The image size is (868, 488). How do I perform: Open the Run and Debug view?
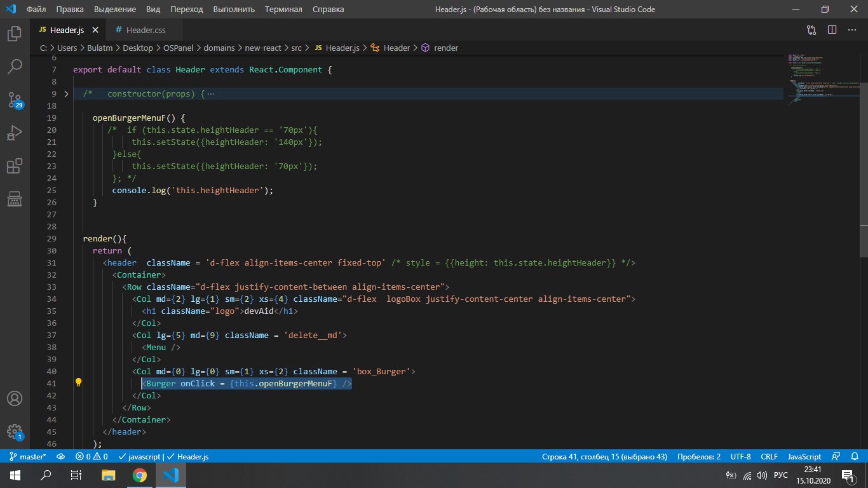tap(14, 133)
